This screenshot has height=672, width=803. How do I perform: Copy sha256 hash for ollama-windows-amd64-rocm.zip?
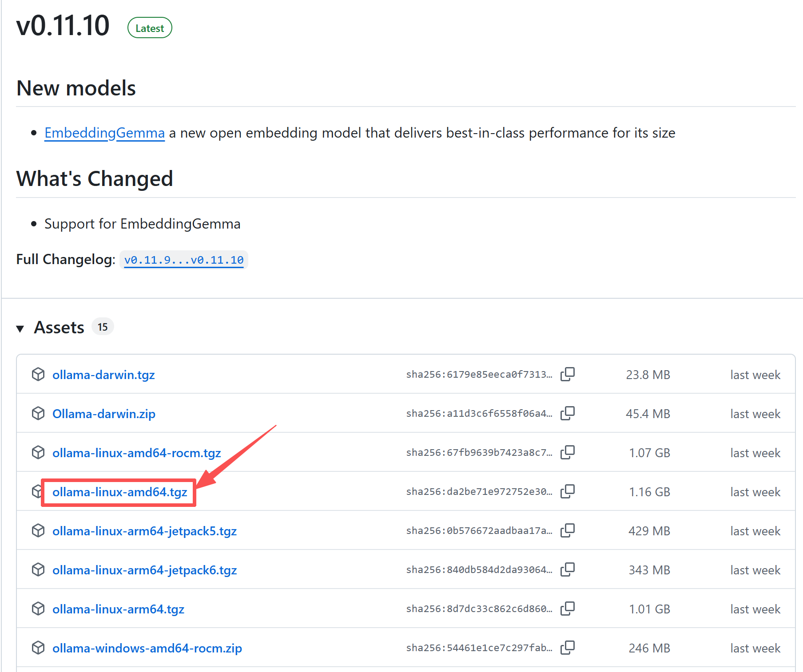coord(568,648)
